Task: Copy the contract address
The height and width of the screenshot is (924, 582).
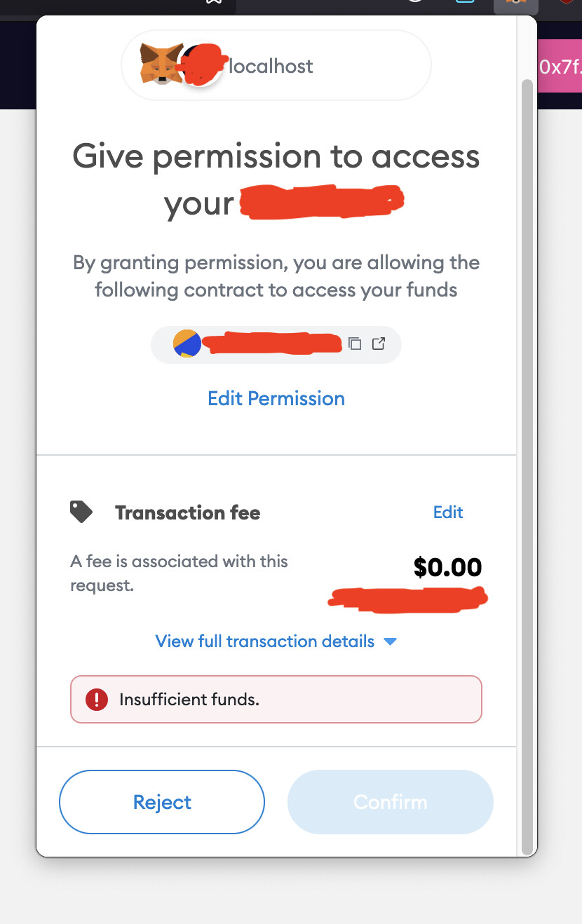Action: [356, 344]
